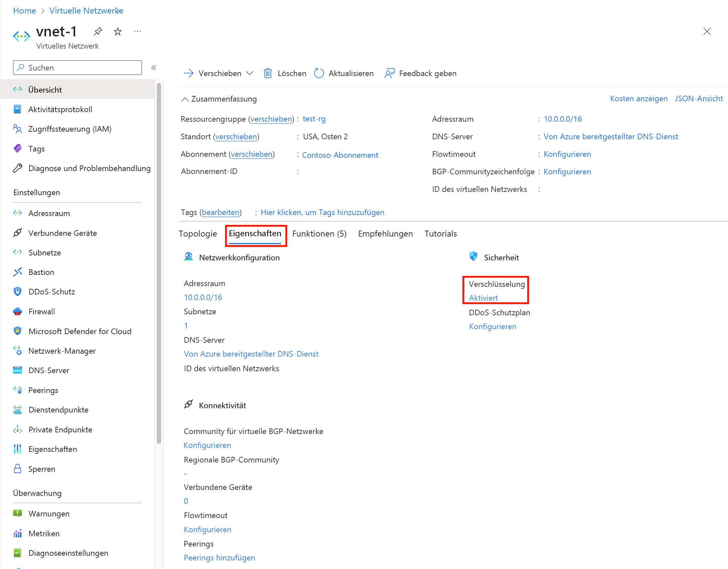Expand the Verschieben dropdown
This screenshot has height=569, width=728.
coord(250,73)
